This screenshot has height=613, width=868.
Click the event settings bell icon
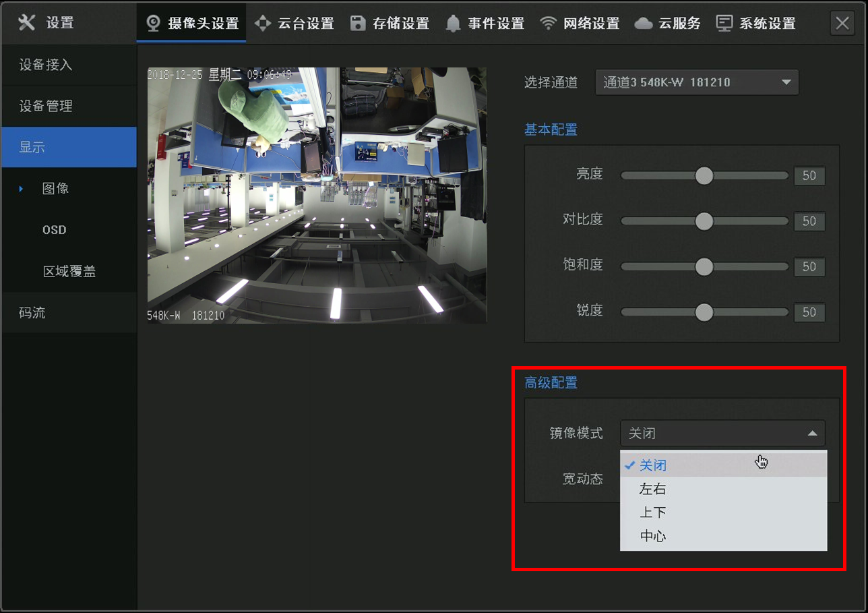click(454, 24)
